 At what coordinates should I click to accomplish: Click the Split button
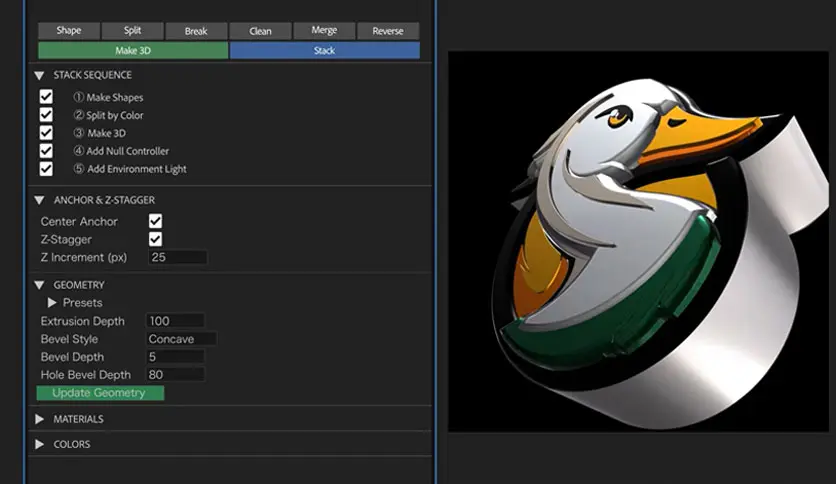point(132,30)
